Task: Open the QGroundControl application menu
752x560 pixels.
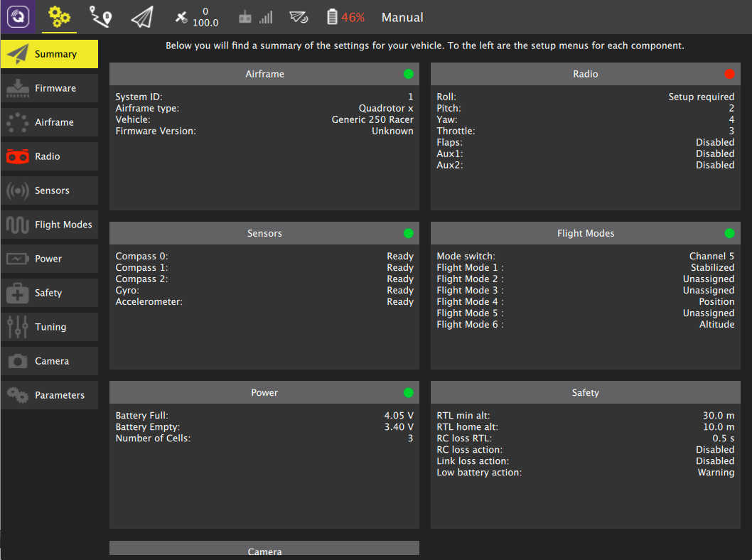Action: click(x=18, y=16)
